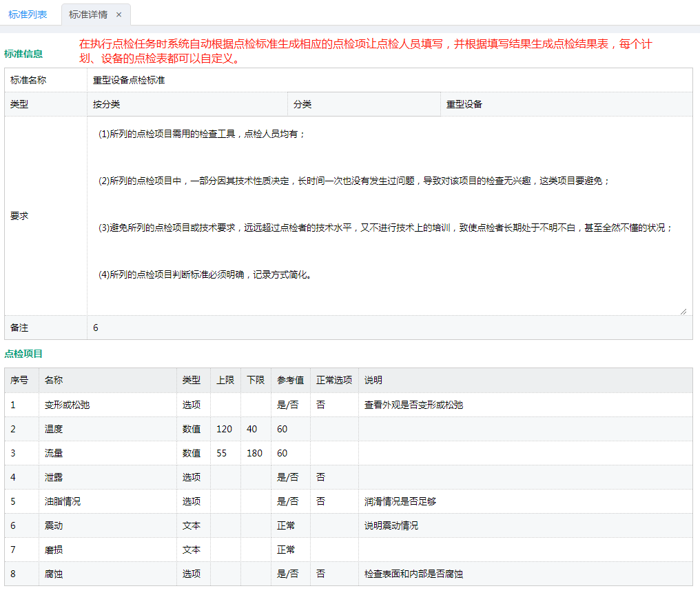Select the row named 变形或松弛
The height and width of the screenshot is (593, 700).
click(67, 405)
